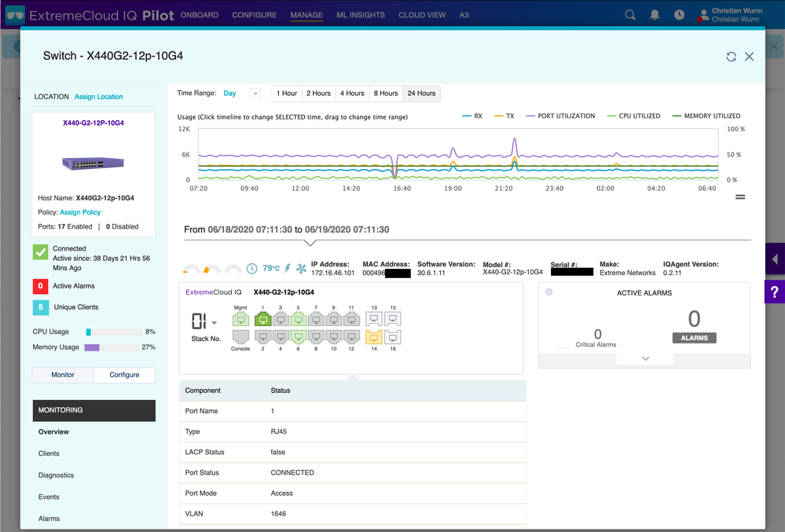Open the purple help question mark

click(774, 292)
